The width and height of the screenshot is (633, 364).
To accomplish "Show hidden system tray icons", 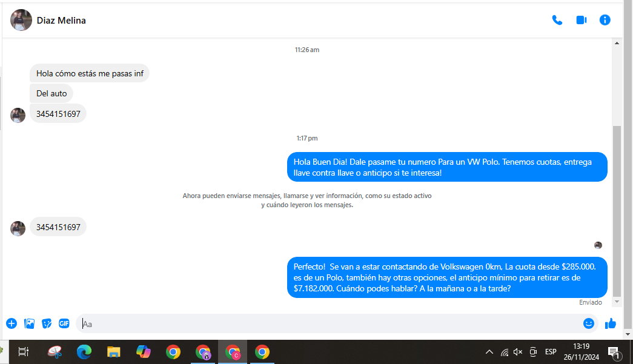I will coord(489,352).
